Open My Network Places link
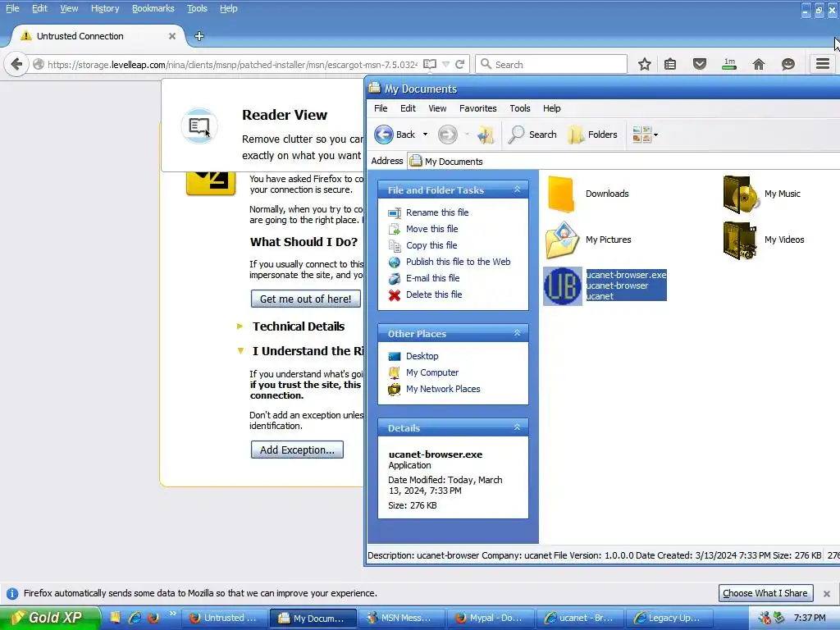The width and height of the screenshot is (840, 630). coord(442,389)
